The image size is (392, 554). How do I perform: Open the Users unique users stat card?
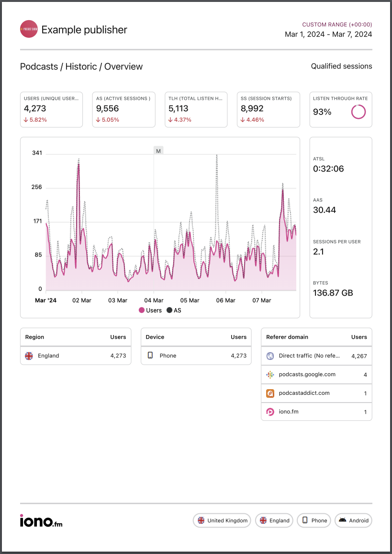point(51,110)
